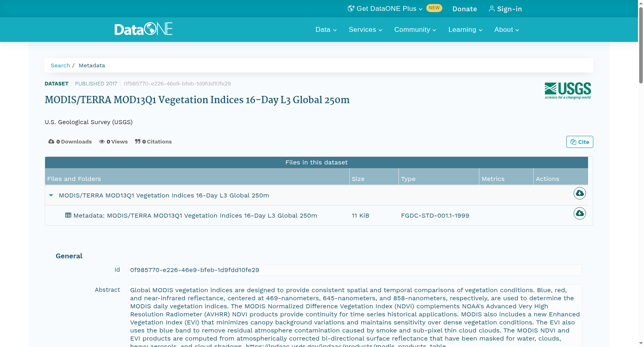Click the table icon beside Metadata file
The width and height of the screenshot is (644, 347).
click(x=68, y=215)
